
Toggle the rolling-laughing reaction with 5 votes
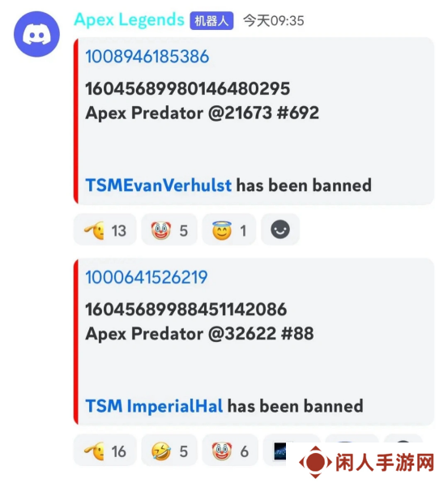[x=169, y=451]
